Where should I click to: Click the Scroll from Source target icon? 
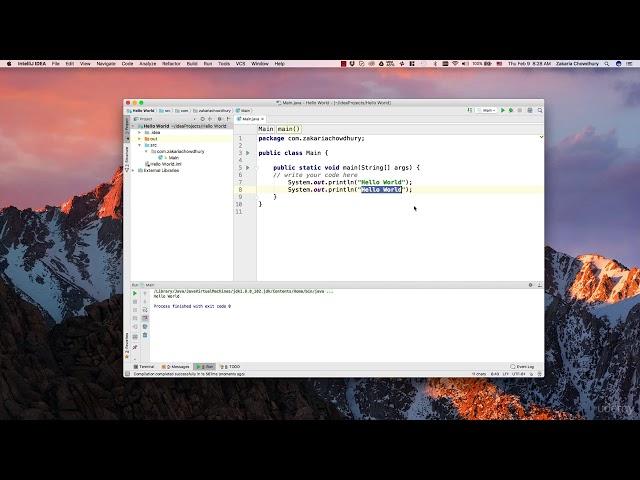pyautogui.click(x=202, y=119)
